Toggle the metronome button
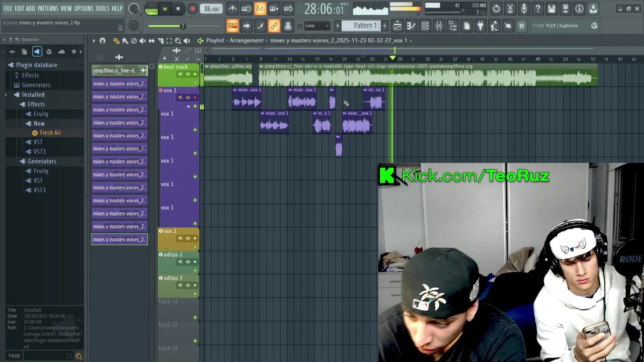 point(232,9)
